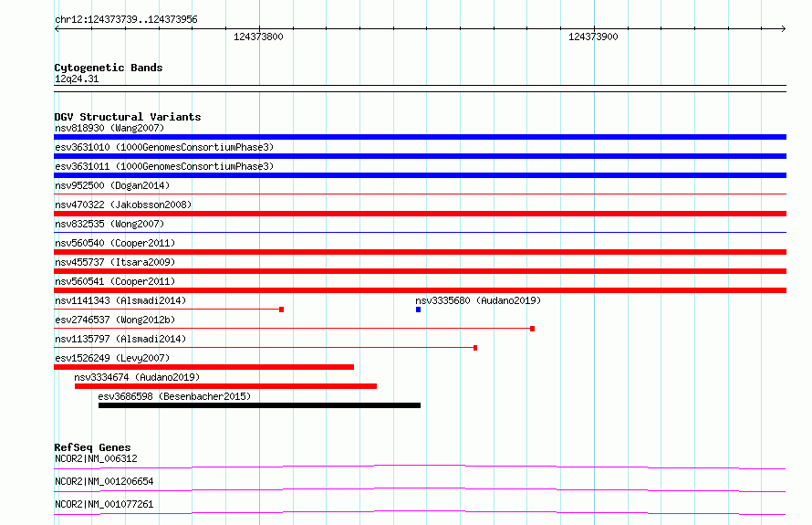Select the nsv1141343 (Alsmadi2014) label

tap(120, 300)
